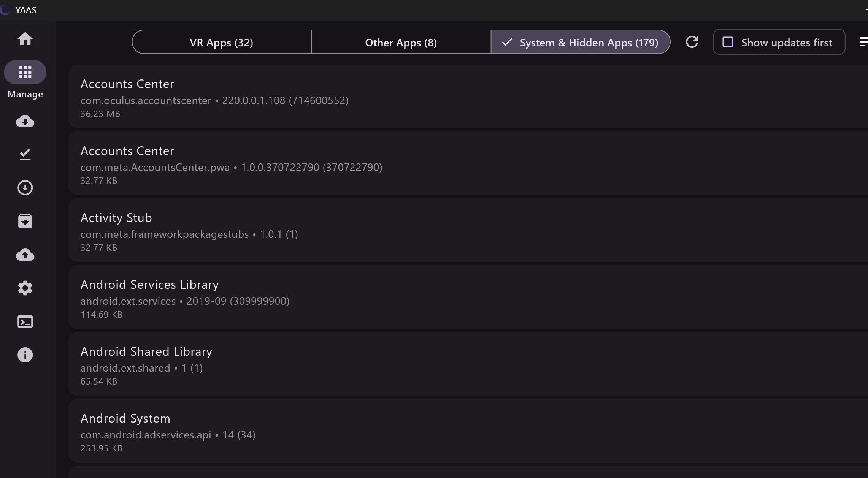
Task: Select System & Hidden Apps (179) tab
Action: (x=581, y=42)
